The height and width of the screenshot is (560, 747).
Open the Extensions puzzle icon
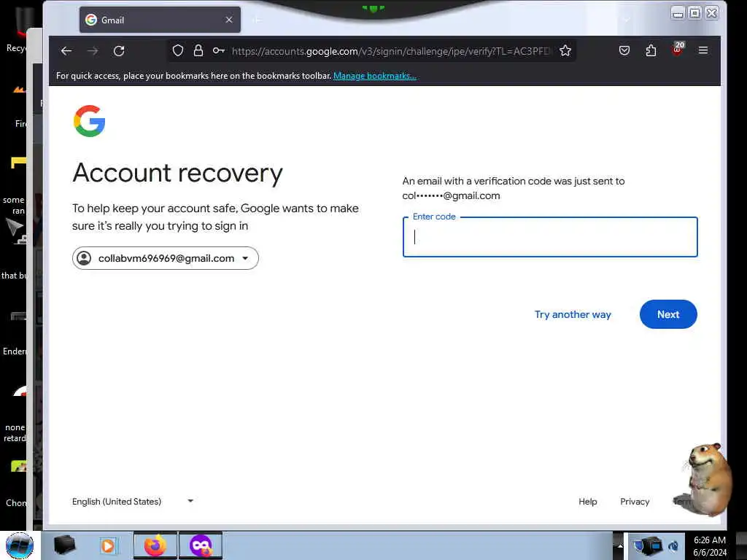651,50
